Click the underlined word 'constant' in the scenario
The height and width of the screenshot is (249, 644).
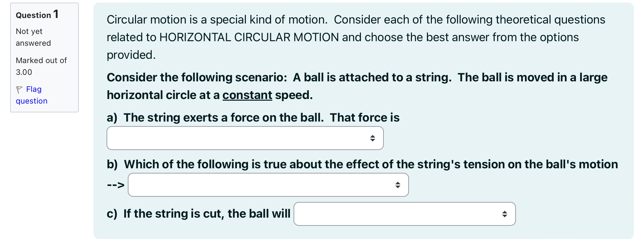tap(247, 95)
